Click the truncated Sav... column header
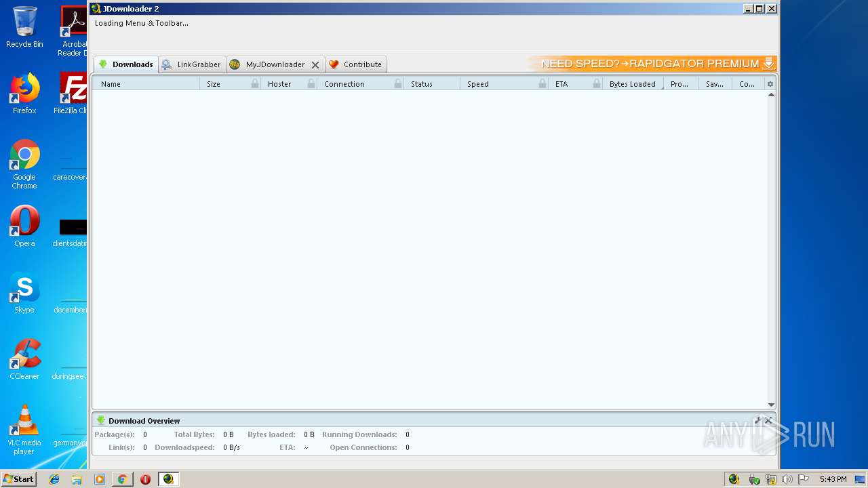Viewport: 868px width, 488px height. coord(715,84)
